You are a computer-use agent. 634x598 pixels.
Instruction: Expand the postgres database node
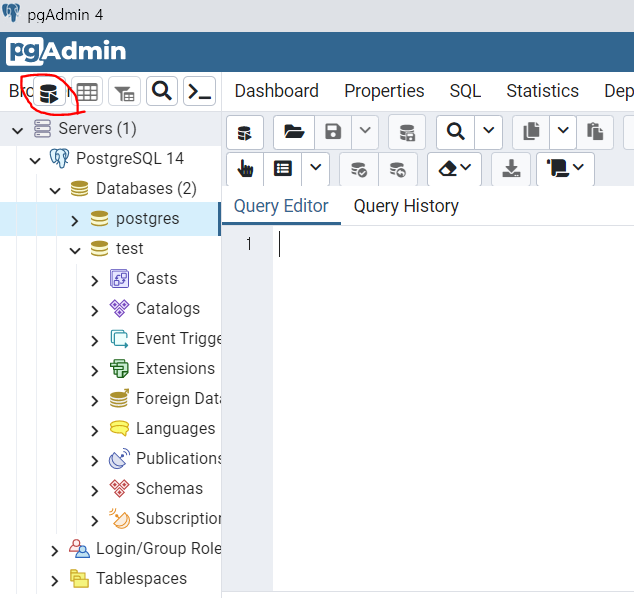click(x=75, y=220)
